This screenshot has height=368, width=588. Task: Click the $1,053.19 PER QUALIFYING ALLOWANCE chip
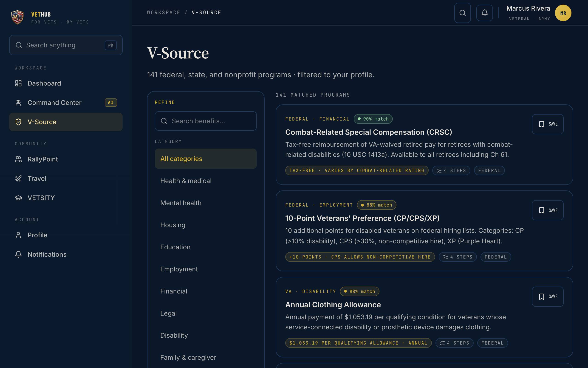(358, 343)
